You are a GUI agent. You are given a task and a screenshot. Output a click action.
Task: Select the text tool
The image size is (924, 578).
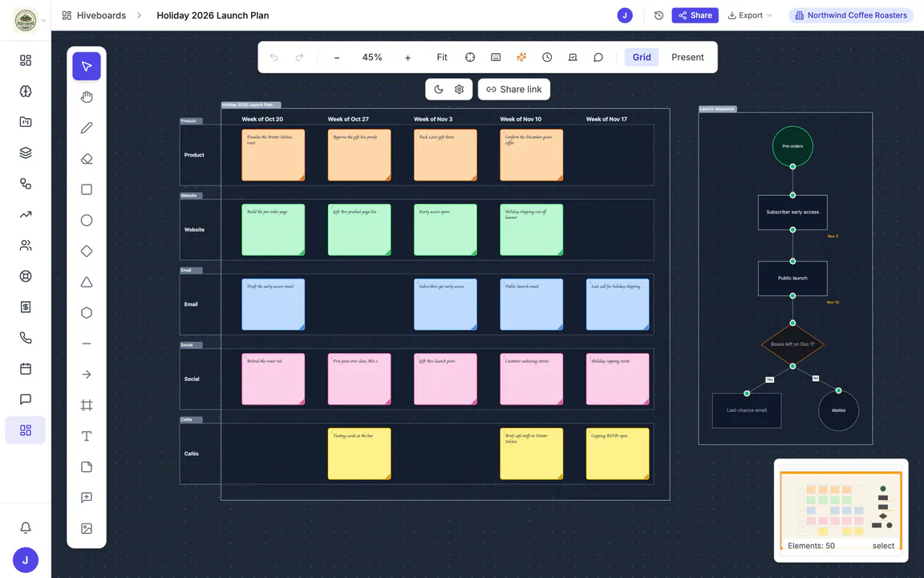87,436
